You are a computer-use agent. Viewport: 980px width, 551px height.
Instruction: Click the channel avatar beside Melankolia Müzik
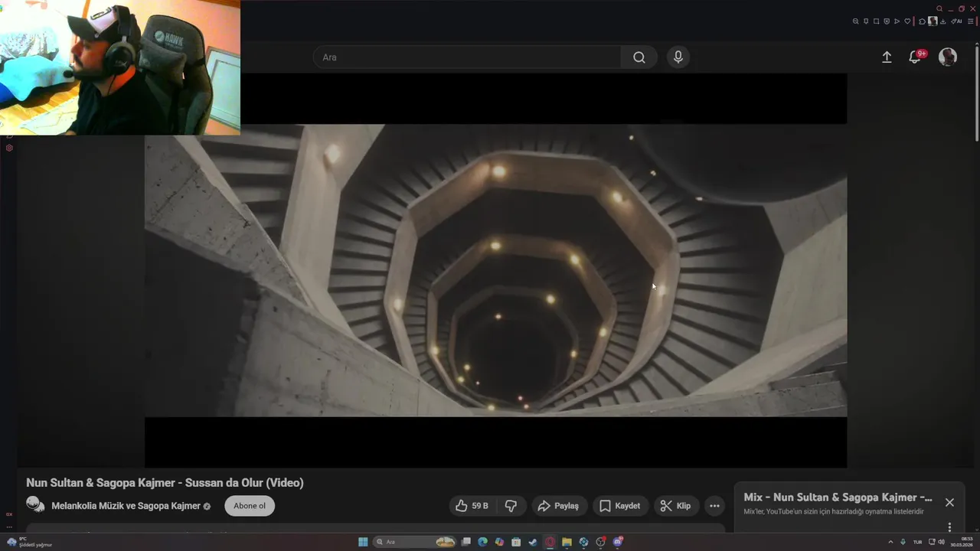[35, 504]
